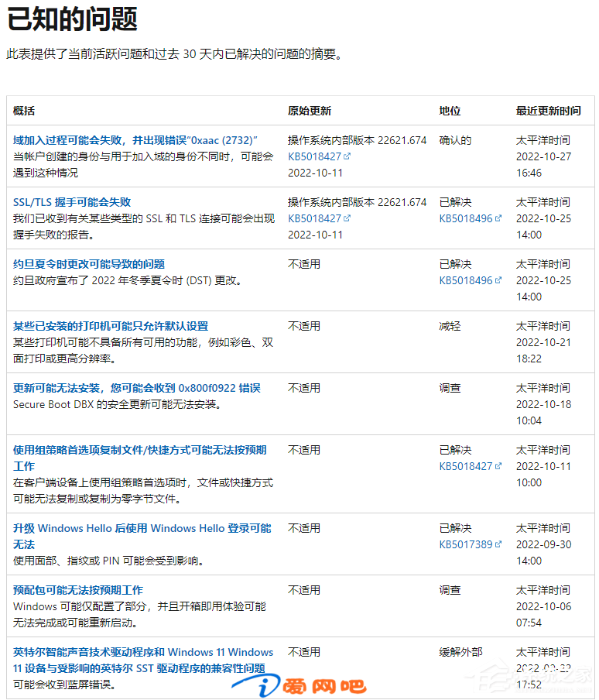Image resolution: width=599 pixels, height=700 pixels.
Task: Select '已解决' in the Windows Hello row
Action: pos(455,528)
